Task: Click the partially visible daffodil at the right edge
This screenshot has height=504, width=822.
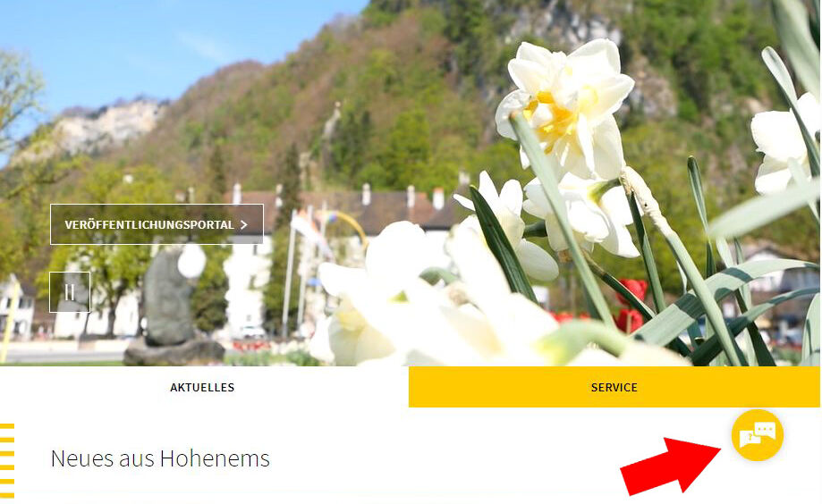Action: 784,141
